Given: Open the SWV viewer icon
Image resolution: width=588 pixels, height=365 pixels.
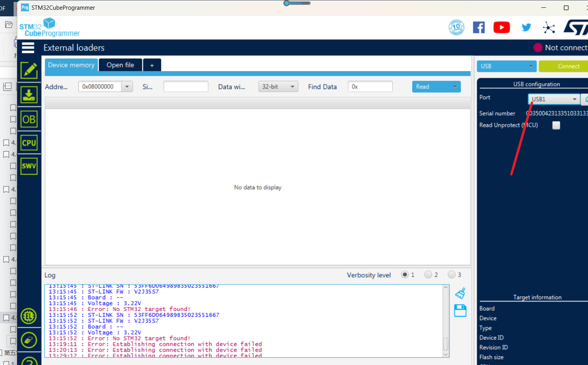Looking at the screenshot, I should (x=29, y=166).
